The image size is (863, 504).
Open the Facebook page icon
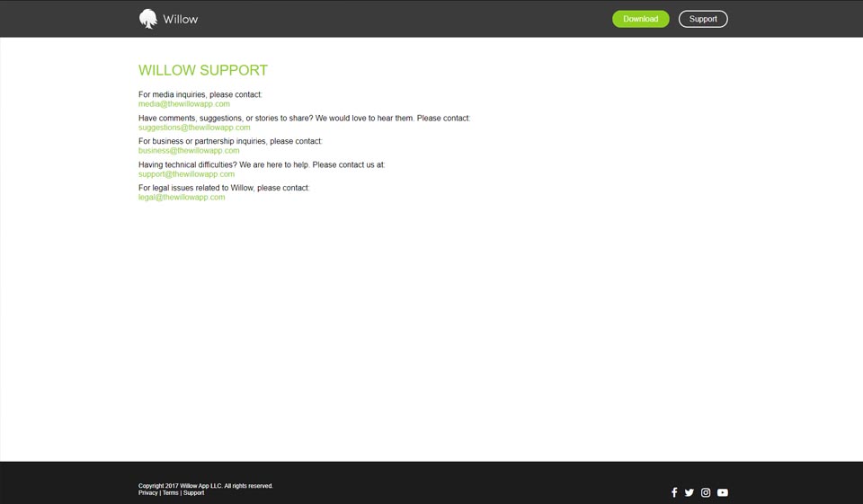[x=674, y=492]
